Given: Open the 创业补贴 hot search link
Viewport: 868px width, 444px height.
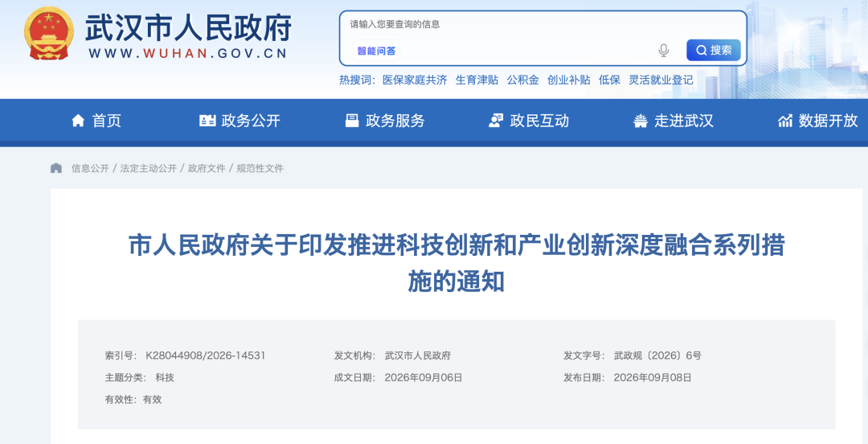Looking at the screenshot, I should coord(568,80).
